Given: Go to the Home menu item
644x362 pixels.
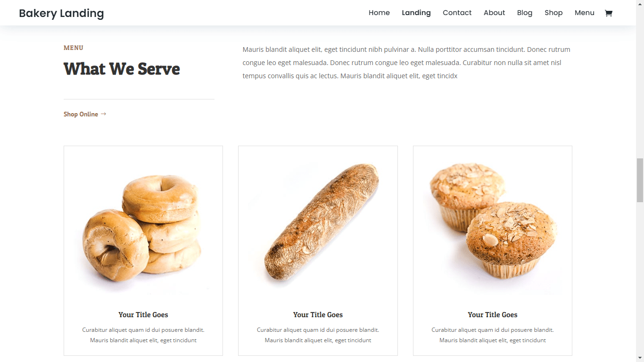Looking at the screenshot, I should (x=379, y=13).
